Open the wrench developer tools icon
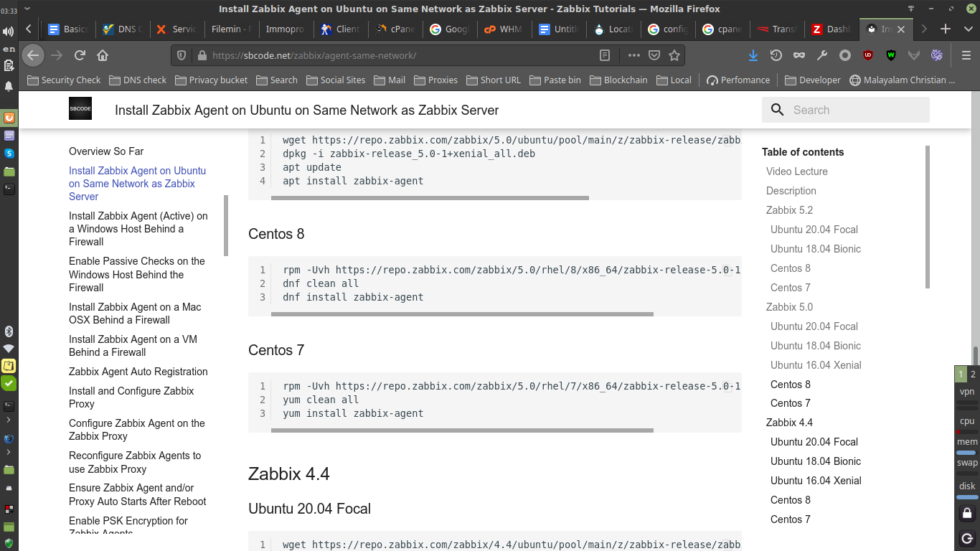This screenshot has height=551, width=980. coord(822,55)
